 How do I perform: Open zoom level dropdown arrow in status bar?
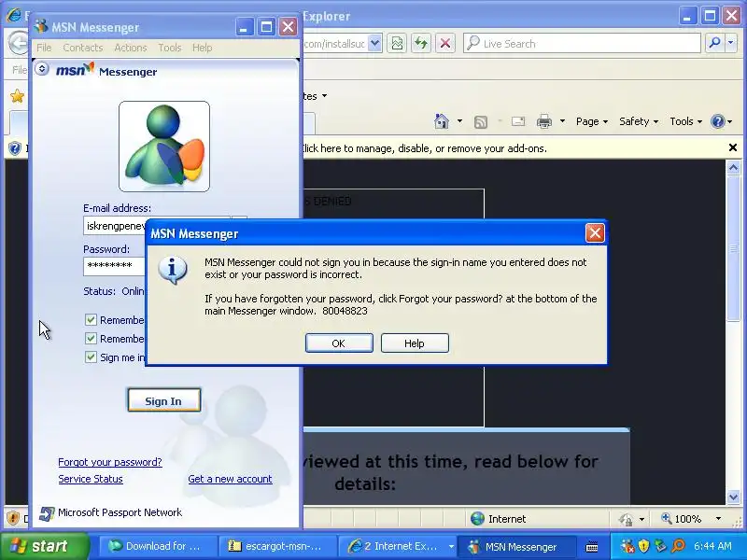(x=718, y=519)
